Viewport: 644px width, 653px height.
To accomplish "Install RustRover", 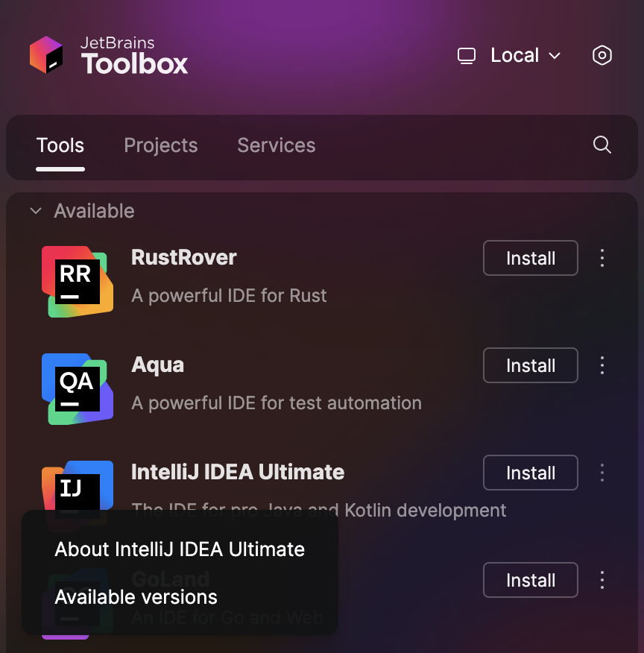I will point(530,258).
